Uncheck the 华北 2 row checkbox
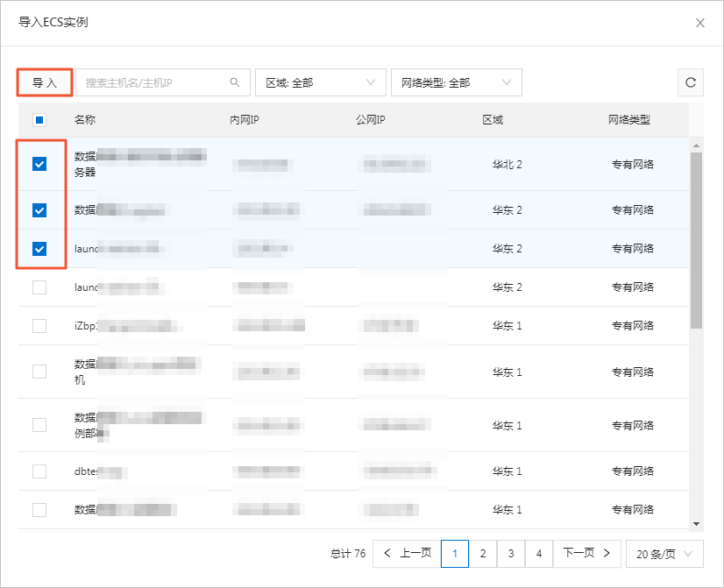Viewport: 724px width, 588px height. (x=39, y=164)
